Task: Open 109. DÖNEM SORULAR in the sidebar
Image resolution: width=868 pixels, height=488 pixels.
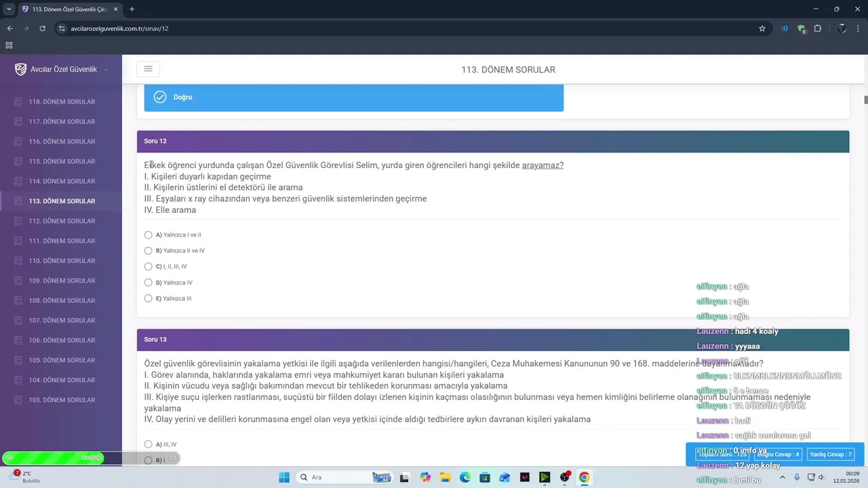Action: pos(61,281)
